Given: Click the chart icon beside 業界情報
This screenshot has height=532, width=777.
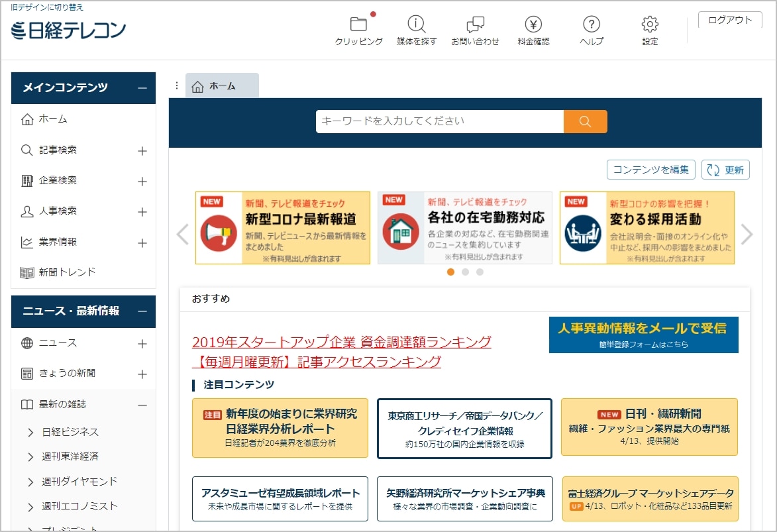Looking at the screenshot, I should 27,242.
